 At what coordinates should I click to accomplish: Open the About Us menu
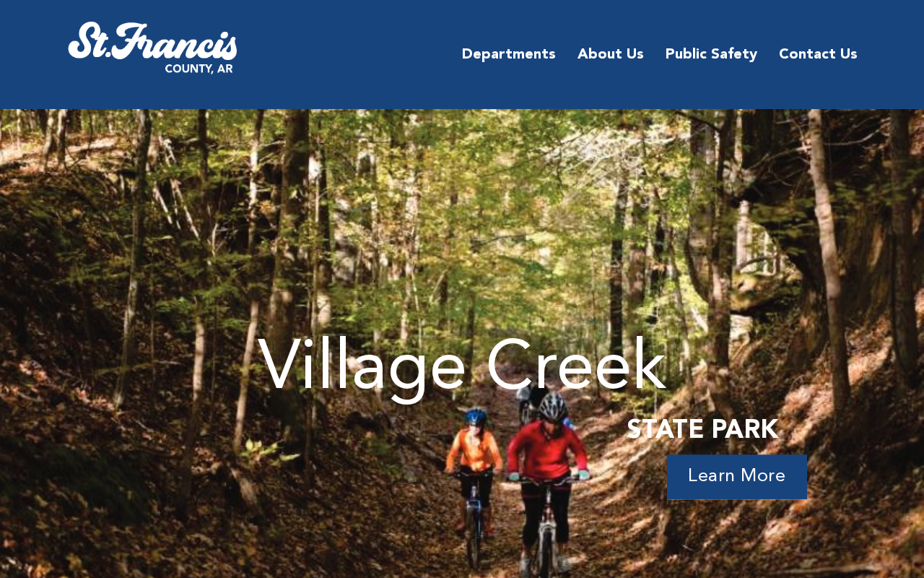pos(611,54)
